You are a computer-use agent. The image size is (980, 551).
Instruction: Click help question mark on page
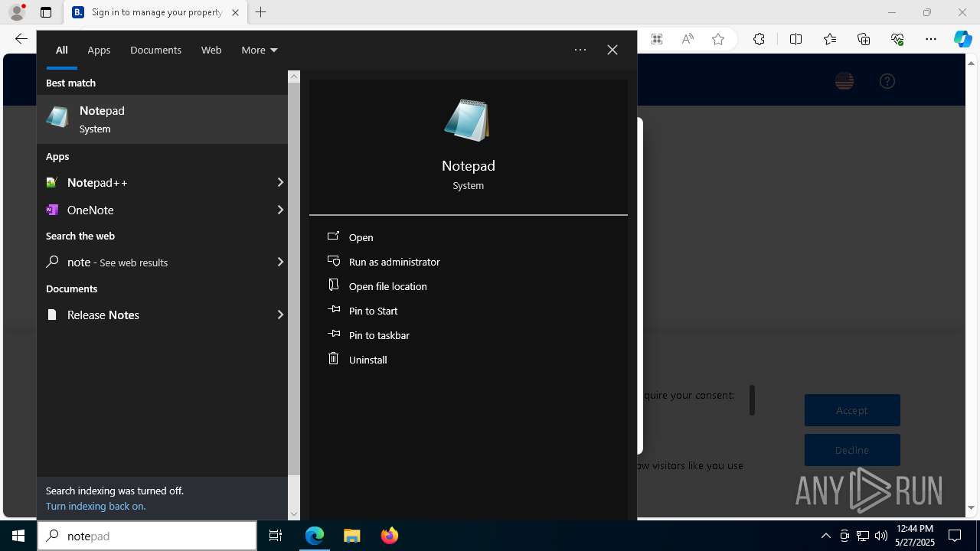887,81
